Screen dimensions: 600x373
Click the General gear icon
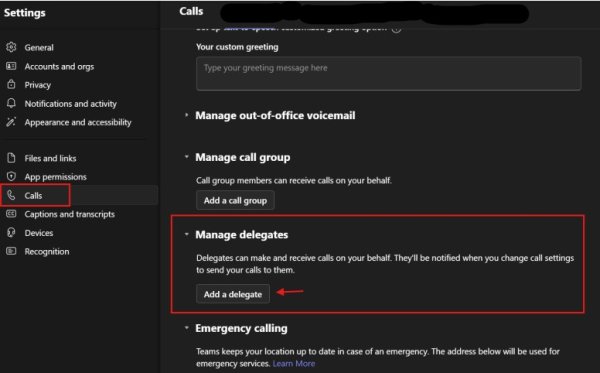[11, 47]
